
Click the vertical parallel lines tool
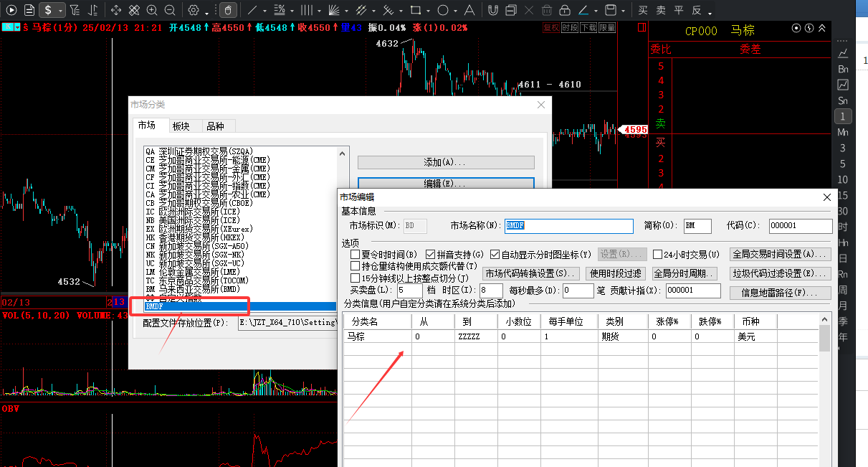(305, 10)
